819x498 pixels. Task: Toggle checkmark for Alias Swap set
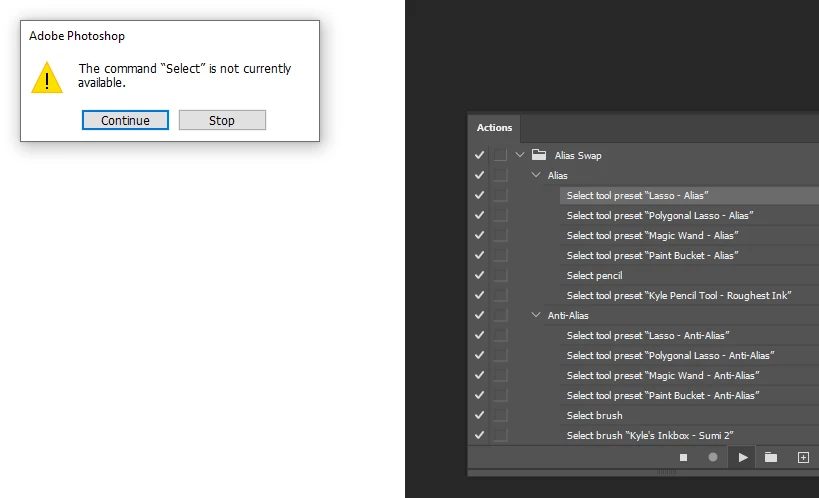click(x=479, y=155)
